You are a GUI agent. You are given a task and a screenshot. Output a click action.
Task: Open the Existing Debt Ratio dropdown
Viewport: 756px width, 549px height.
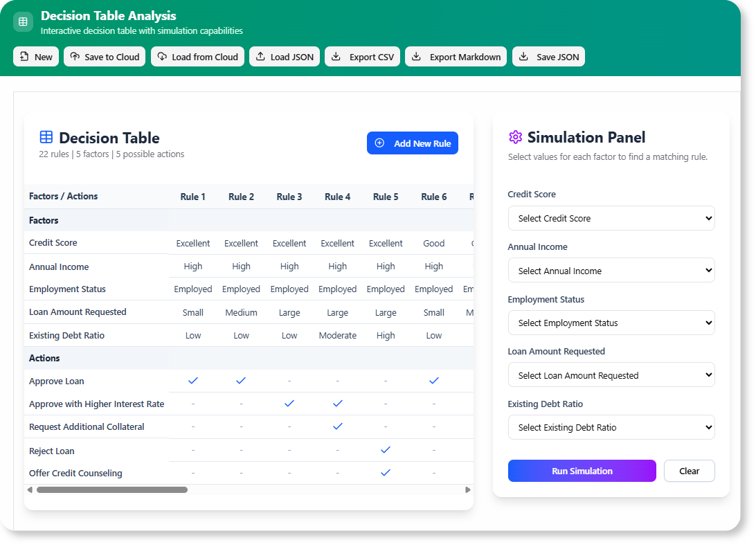click(x=611, y=427)
